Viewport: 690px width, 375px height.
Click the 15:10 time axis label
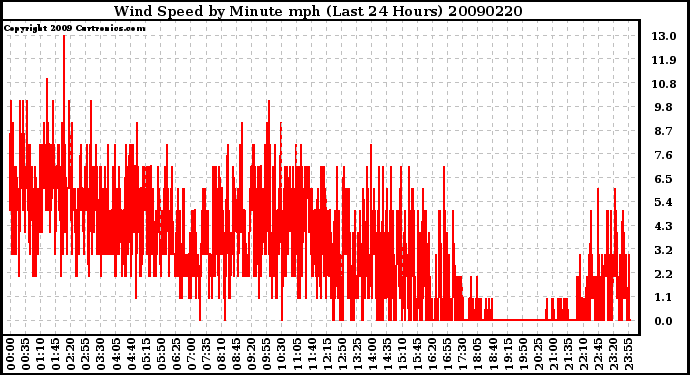[402, 354]
